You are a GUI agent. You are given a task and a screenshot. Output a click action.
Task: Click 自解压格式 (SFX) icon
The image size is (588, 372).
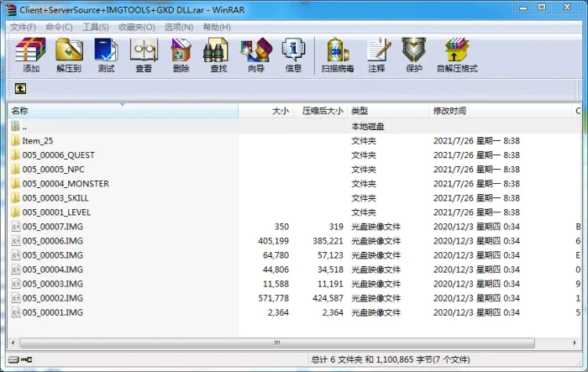pyautogui.click(x=457, y=55)
